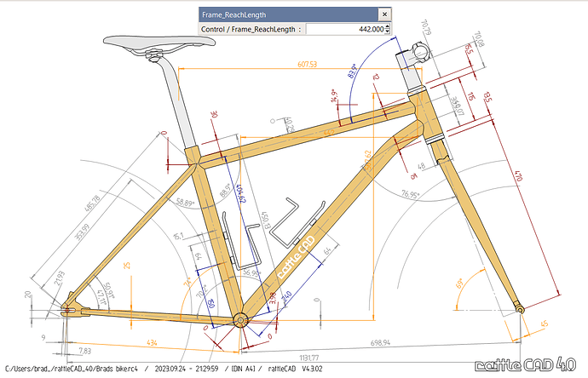Select the 70.08 dimension value
Screen dimensions: 588x378
click(x=479, y=39)
